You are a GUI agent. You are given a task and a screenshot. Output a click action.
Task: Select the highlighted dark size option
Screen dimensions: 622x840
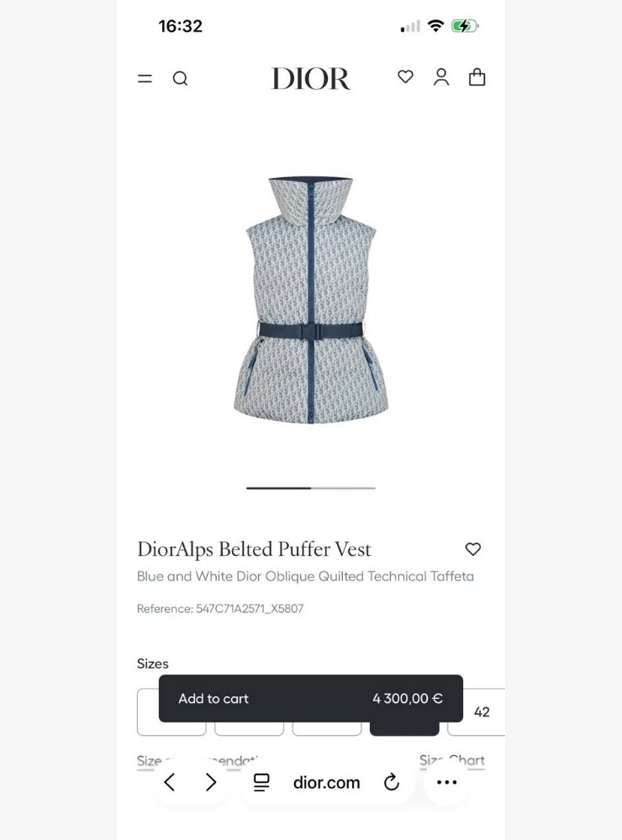pos(404,728)
